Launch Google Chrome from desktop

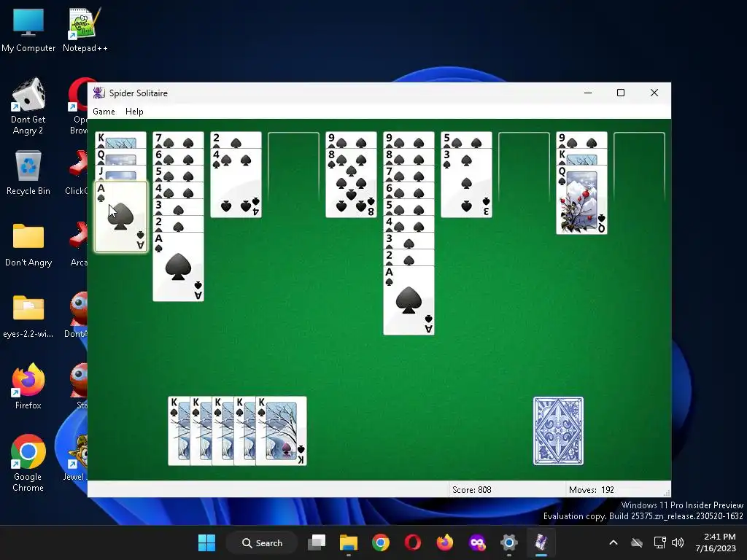[x=28, y=463]
